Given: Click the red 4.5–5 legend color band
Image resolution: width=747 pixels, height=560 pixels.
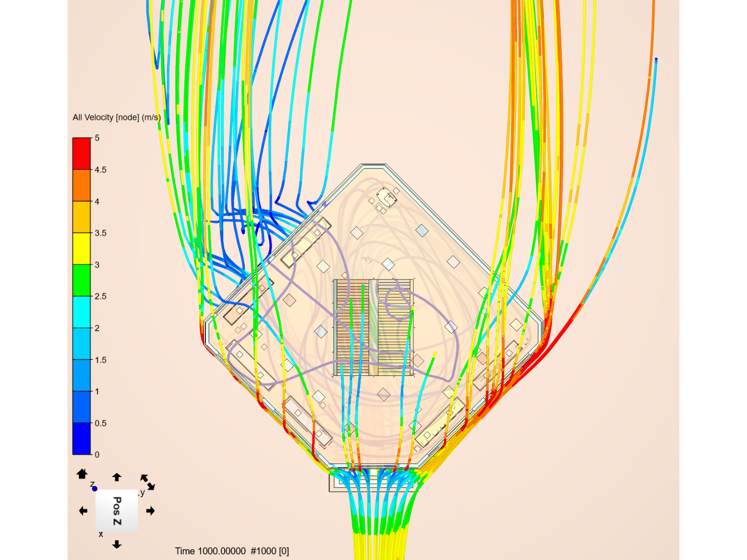Looking at the screenshot, I should 81,153.
